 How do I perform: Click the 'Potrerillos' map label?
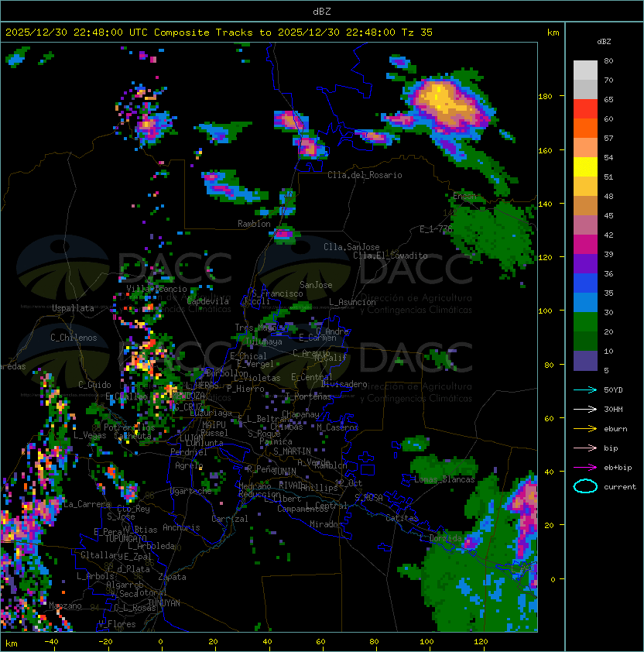click(129, 427)
